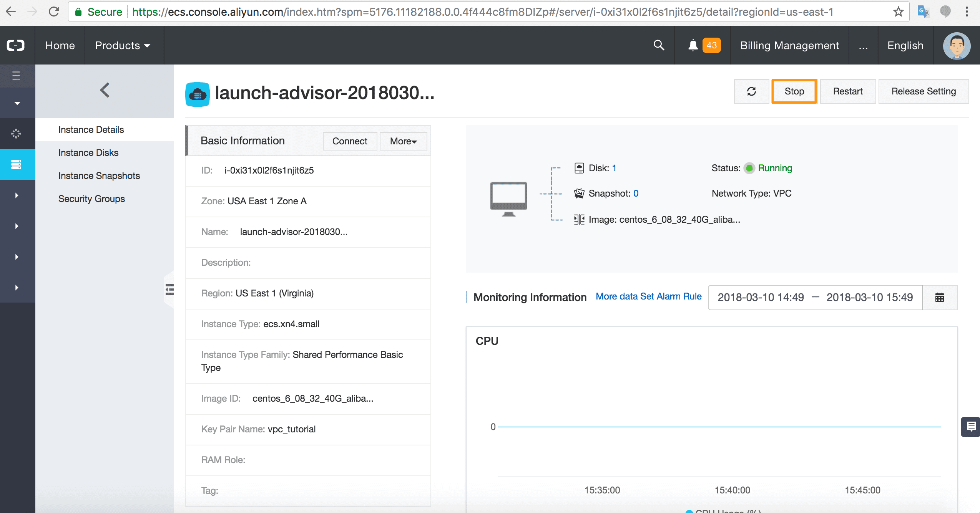Click the Snapshot count link 0
This screenshot has width=980, height=513.
click(x=636, y=194)
